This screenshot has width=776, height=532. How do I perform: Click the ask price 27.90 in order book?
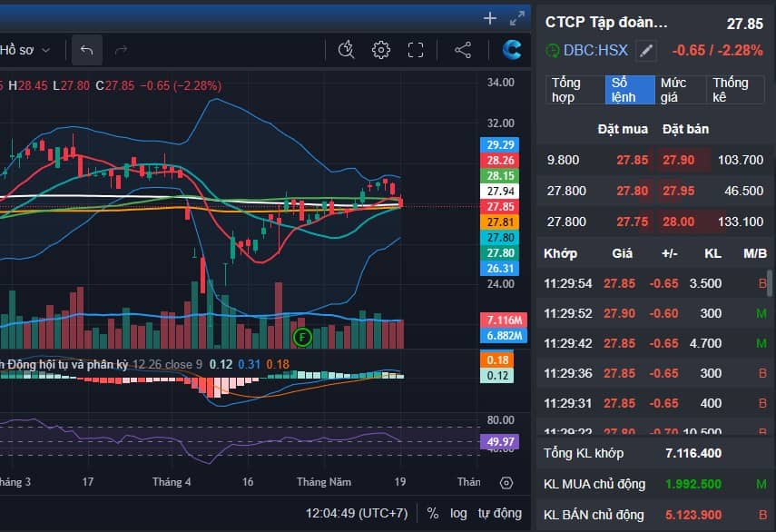(x=679, y=160)
